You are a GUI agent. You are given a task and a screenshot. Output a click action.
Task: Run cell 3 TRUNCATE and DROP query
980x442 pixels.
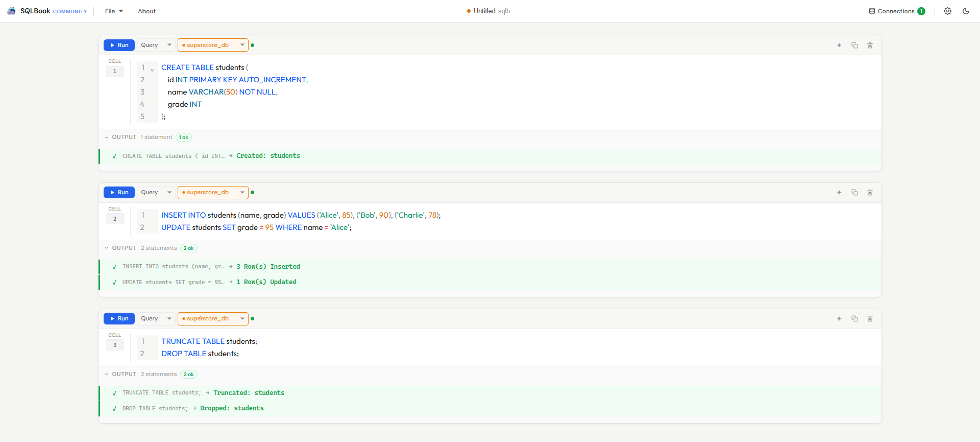119,318
